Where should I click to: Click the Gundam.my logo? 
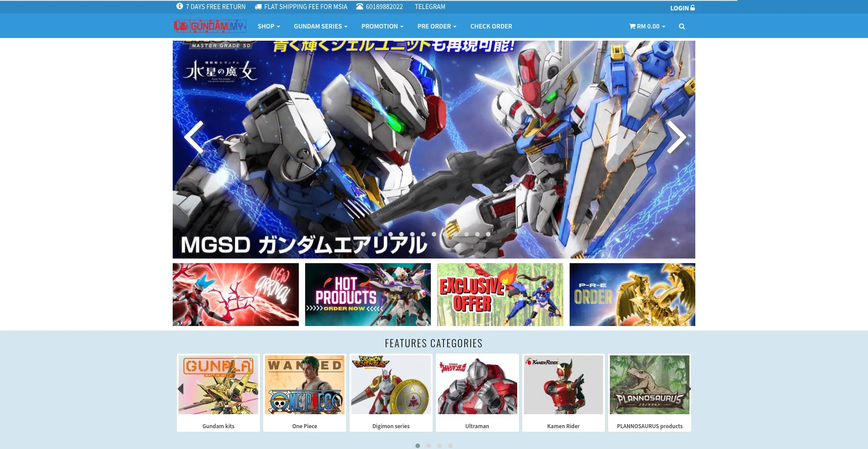tap(210, 26)
